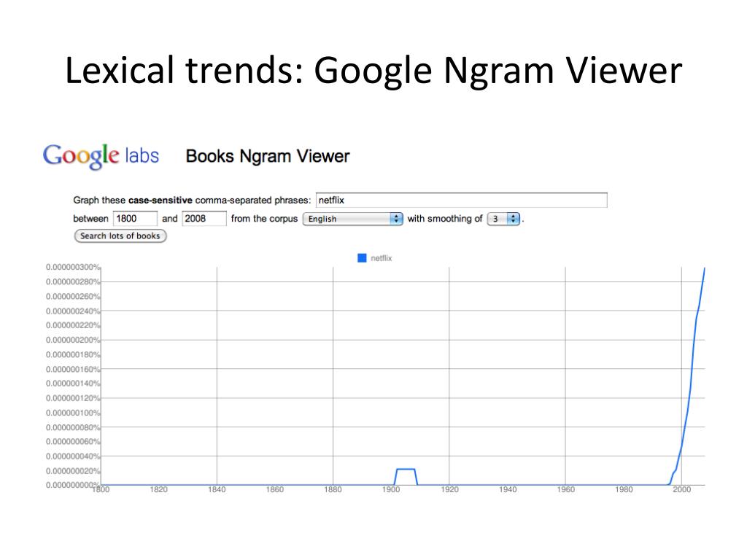Screen dimensions: 747x560
Task: Open the English corpus dropdown
Action: (352, 219)
